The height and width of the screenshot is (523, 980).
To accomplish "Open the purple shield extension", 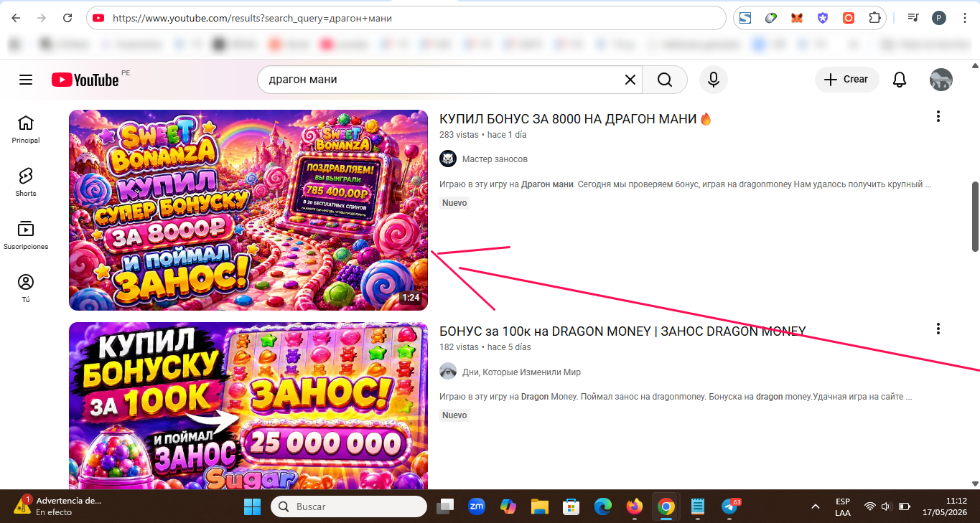I will coord(823,18).
